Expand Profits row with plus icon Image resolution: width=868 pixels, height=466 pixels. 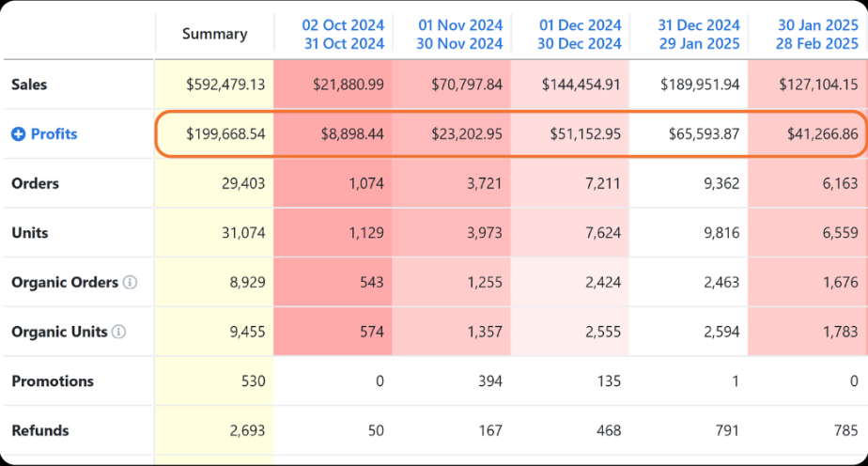click(x=18, y=134)
